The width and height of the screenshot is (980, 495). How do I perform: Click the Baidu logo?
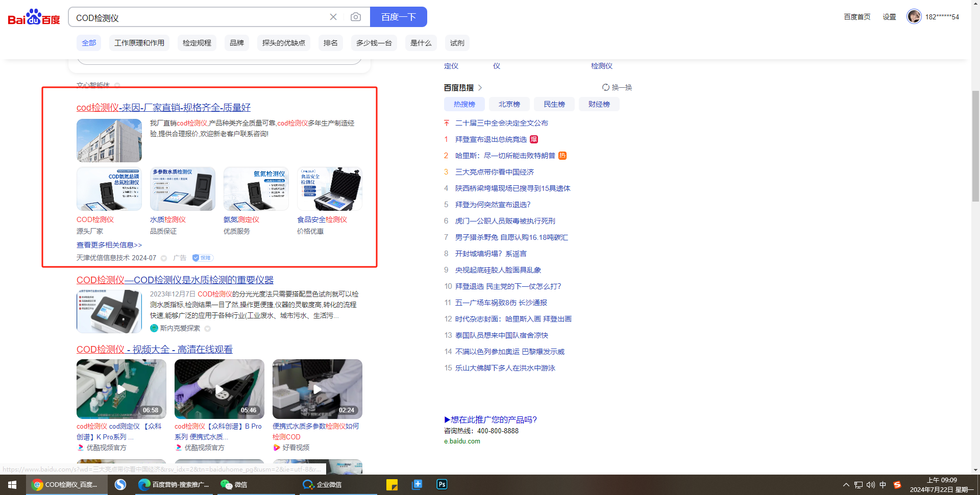click(34, 17)
